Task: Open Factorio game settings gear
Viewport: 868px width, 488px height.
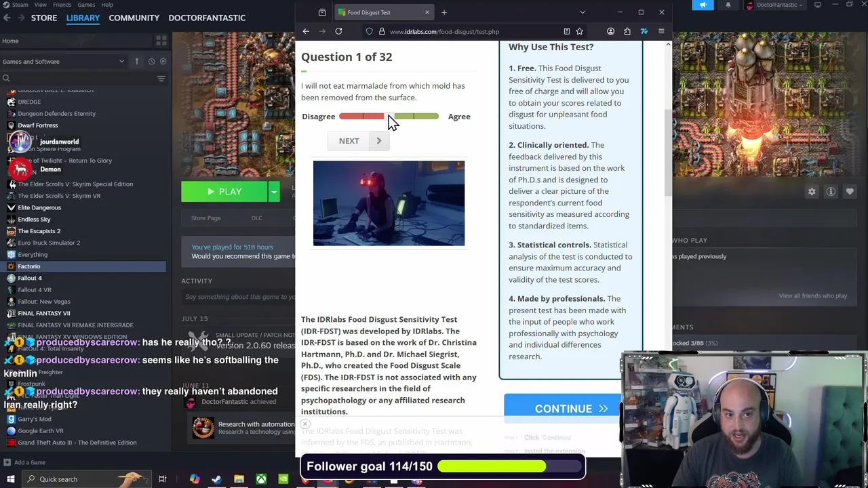Action: 812,192
